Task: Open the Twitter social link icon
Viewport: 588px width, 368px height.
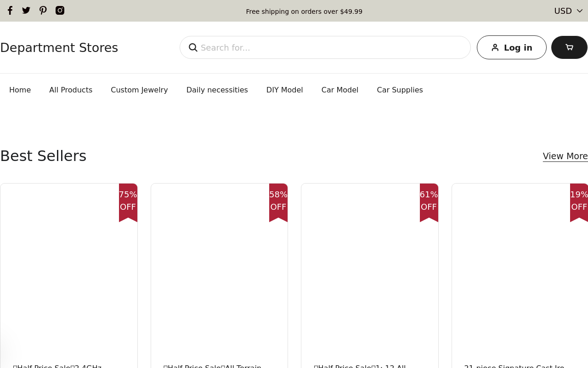Action: (26, 11)
